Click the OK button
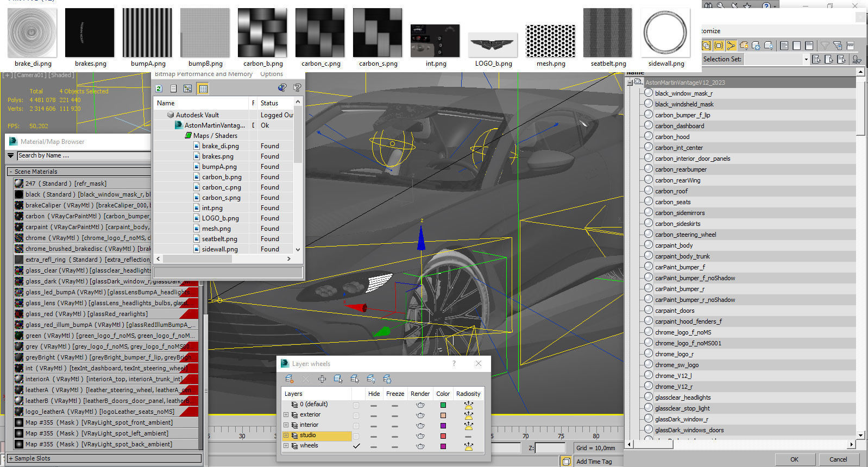 (794, 459)
